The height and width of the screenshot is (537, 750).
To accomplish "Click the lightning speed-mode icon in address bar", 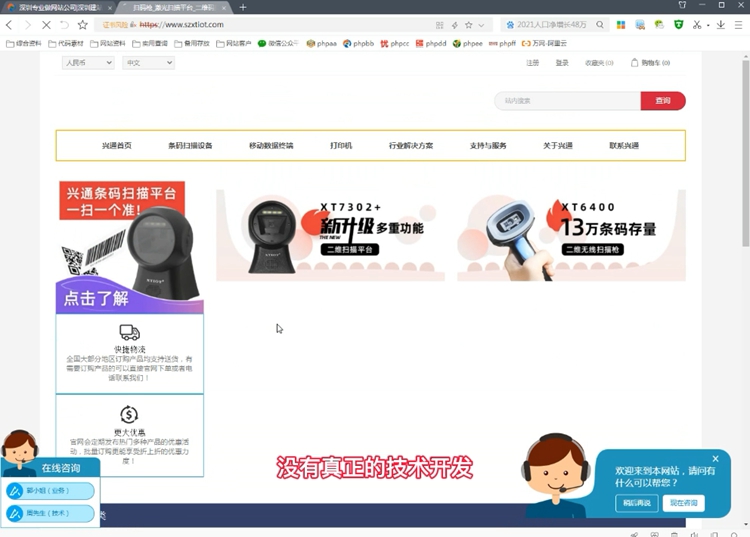I will pyautogui.click(x=454, y=25).
